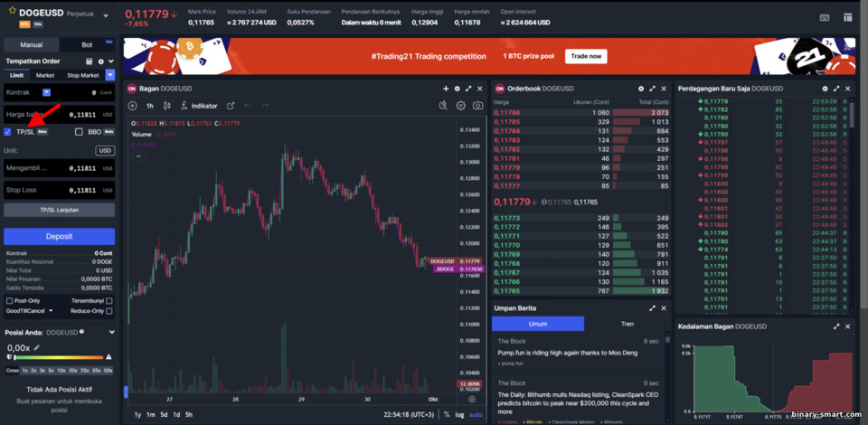Screen dimensions: 868x425
Task: Open more order types dropdown arrow
Action: [x=110, y=75]
